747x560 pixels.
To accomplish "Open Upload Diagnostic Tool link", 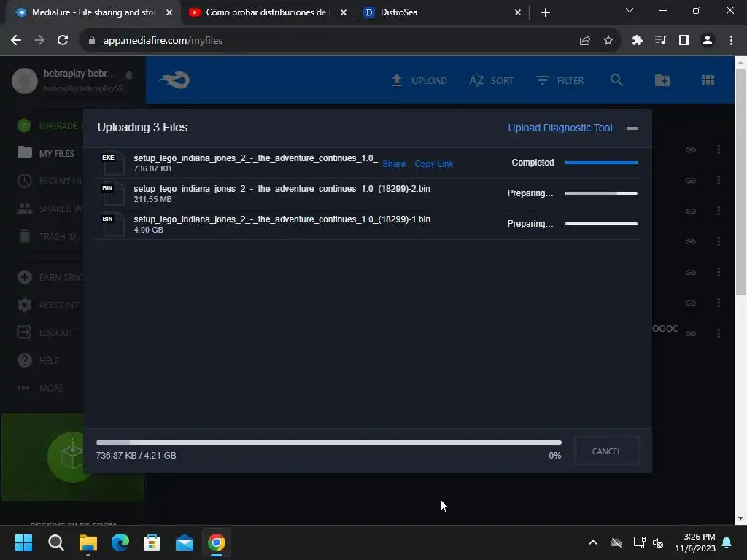I will (560, 128).
